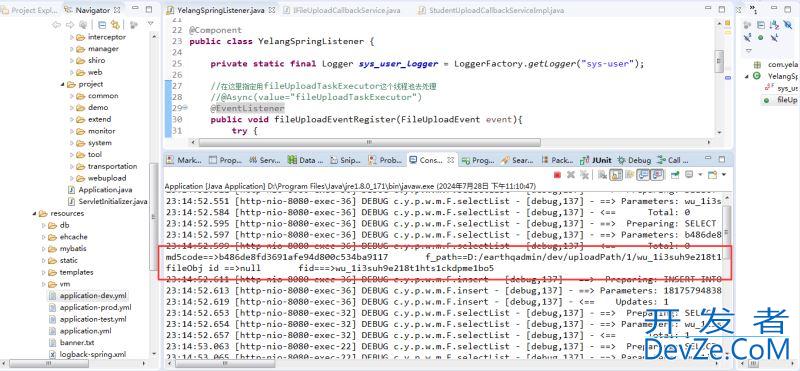Select ServletInitializer.java in the Navigator
The height and width of the screenshot is (371, 800).
click(108, 202)
